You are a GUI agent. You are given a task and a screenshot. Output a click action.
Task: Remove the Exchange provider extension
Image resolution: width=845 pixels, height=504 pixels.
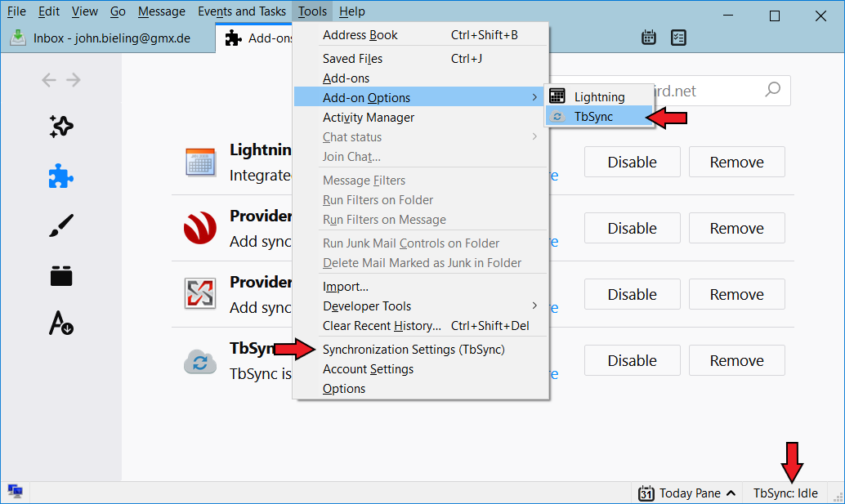tap(736, 295)
